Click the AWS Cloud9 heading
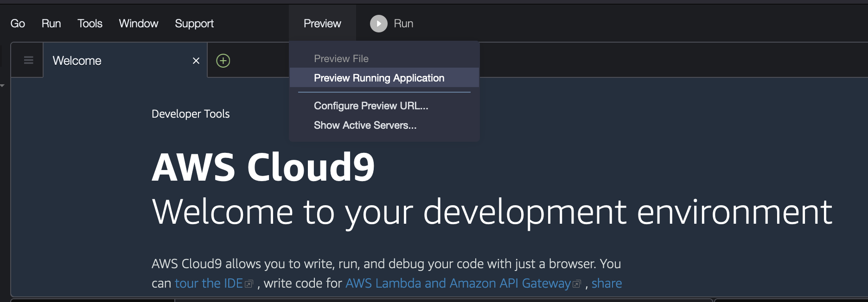This screenshot has width=868, height=302. 263,167
